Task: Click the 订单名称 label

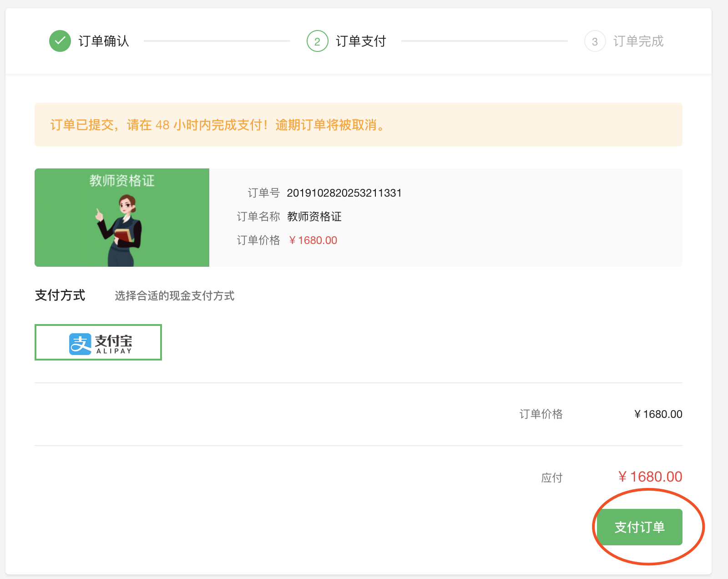Action: coord(258,217)
